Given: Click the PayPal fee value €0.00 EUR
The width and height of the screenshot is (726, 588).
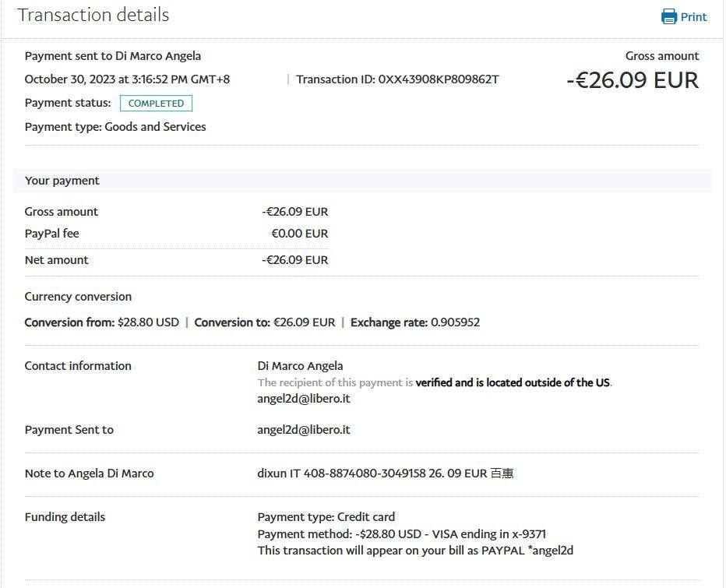Looking at the screenshot, I should 299,234.
